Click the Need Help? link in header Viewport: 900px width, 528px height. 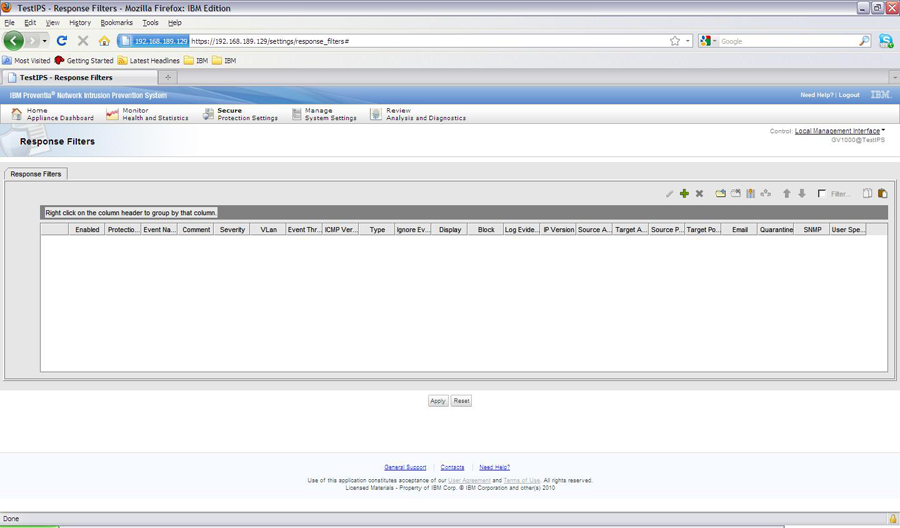817,95
